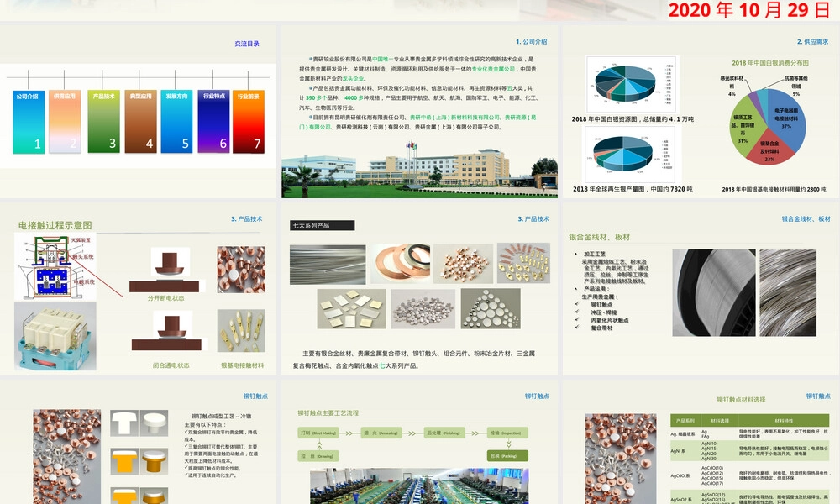Select the green 产品技术 block numbered 3
The width and height of the screenshot is (840, 504).
pyautogui.click(x=104, y=122)
